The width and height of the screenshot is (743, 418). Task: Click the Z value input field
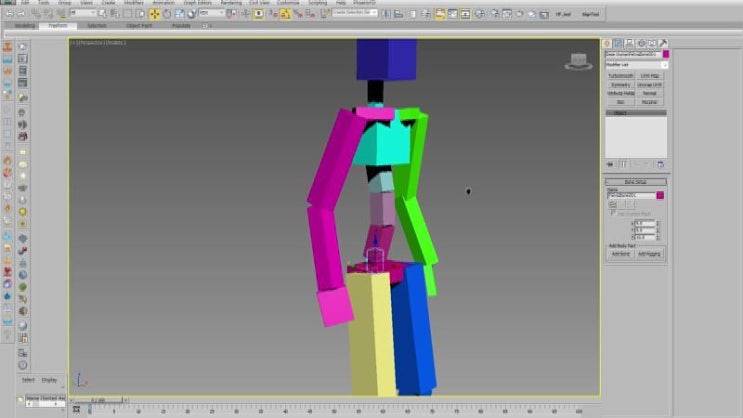point(645,236)
